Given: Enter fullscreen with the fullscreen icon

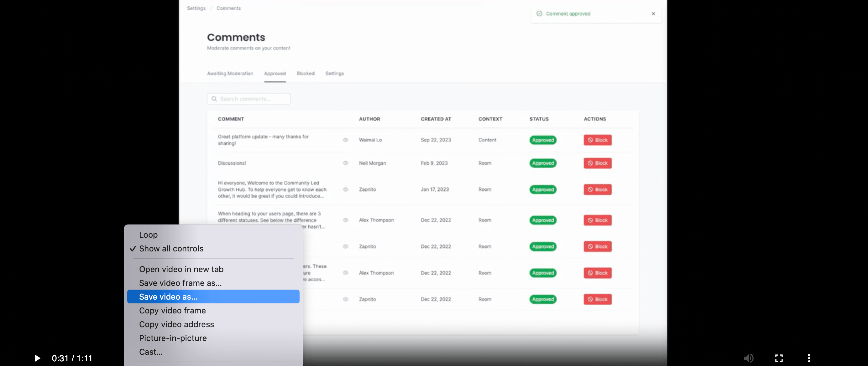Looking at the screenshot, I should coord(779,358).
